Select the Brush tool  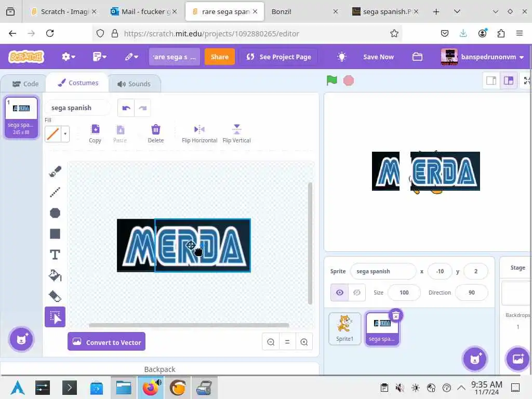point(55,171)
